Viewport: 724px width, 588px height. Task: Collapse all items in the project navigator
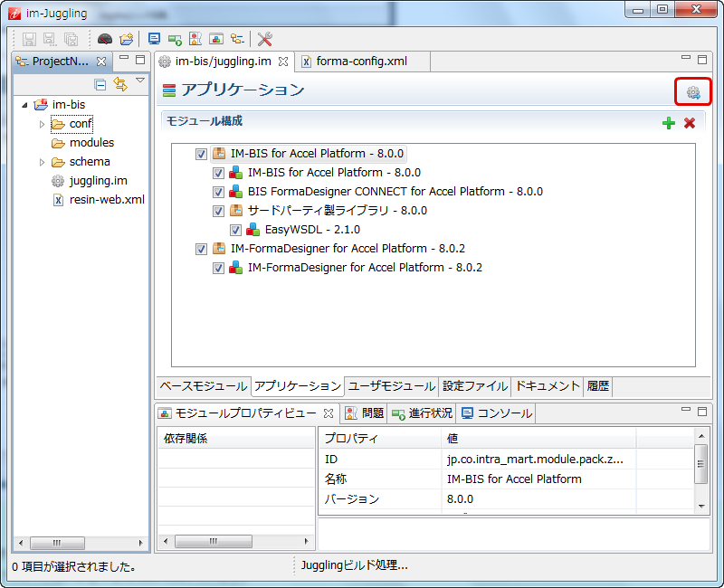[100, 84]
